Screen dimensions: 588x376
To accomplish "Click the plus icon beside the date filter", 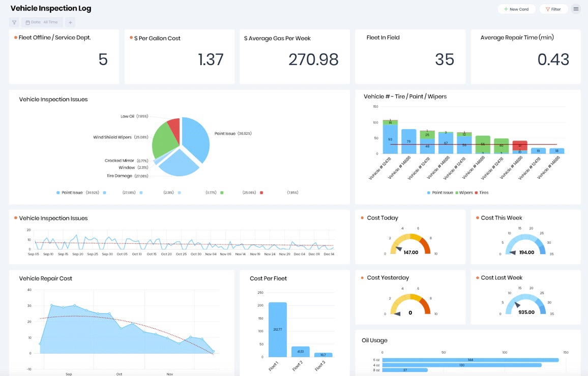I will click(x=70, y=22).
